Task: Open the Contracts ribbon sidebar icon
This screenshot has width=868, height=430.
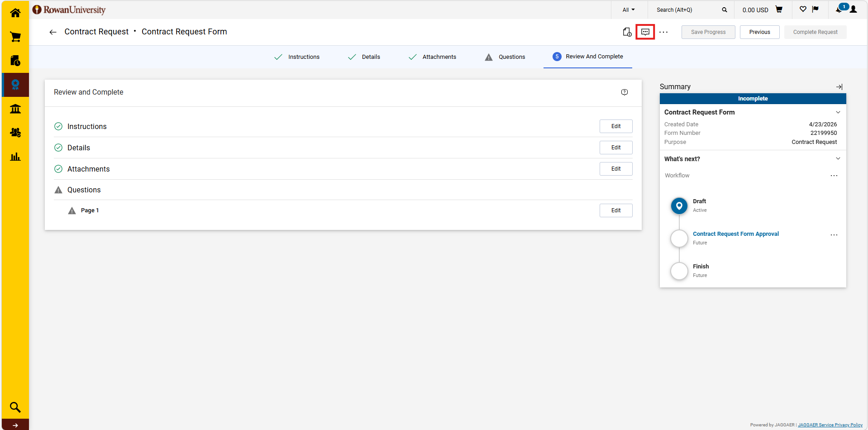Action: pyautogui.click(x=15, y=85)
